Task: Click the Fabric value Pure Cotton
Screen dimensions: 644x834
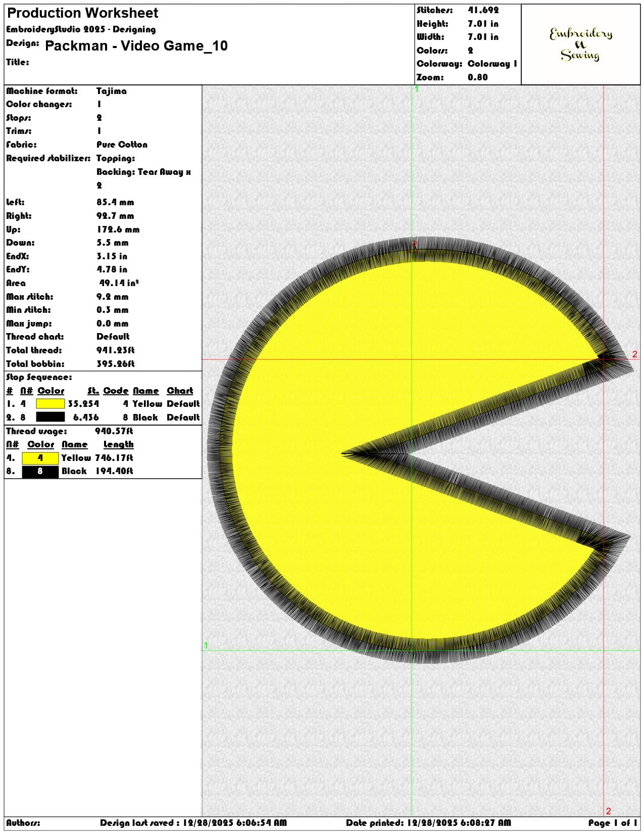Action: click(x=122, y=145)
